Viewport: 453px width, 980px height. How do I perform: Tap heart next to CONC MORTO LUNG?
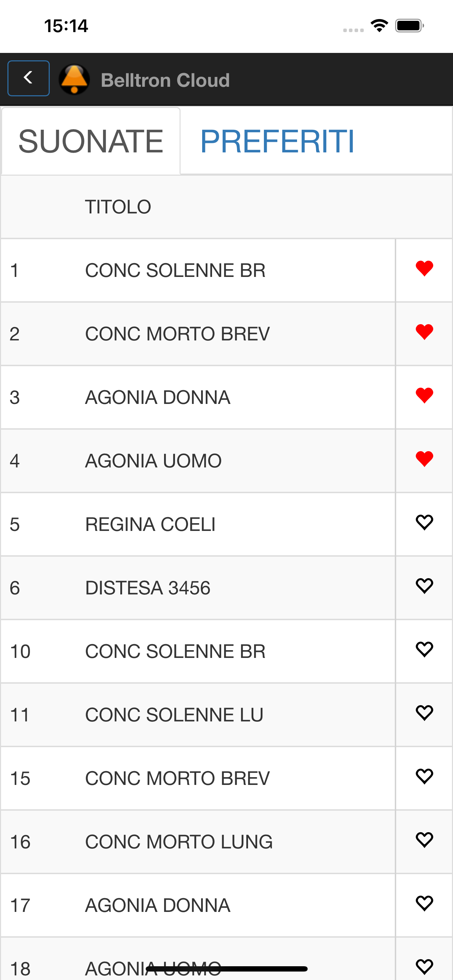tap(424, 840)
